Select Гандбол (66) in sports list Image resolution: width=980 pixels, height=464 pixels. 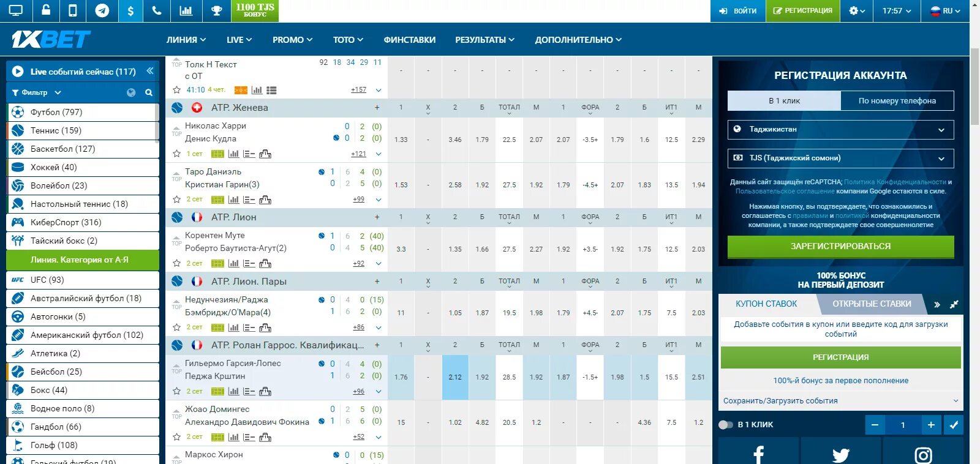(x=83, y=427)
